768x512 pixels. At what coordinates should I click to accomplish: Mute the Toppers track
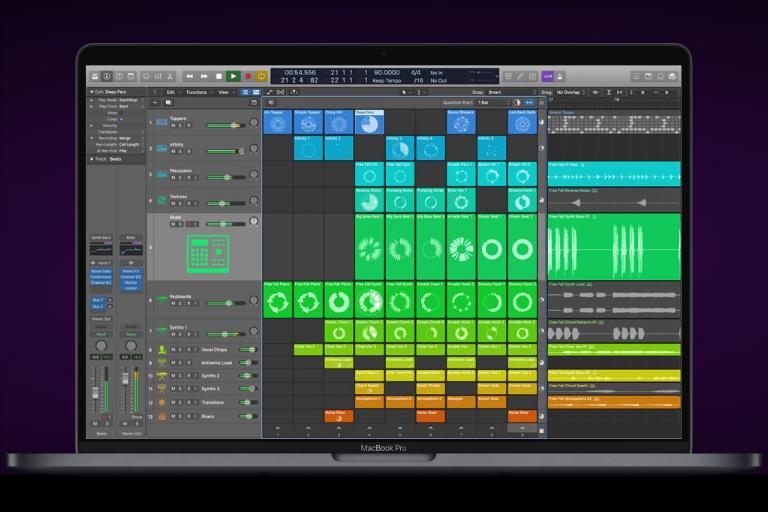coord(172,125)
